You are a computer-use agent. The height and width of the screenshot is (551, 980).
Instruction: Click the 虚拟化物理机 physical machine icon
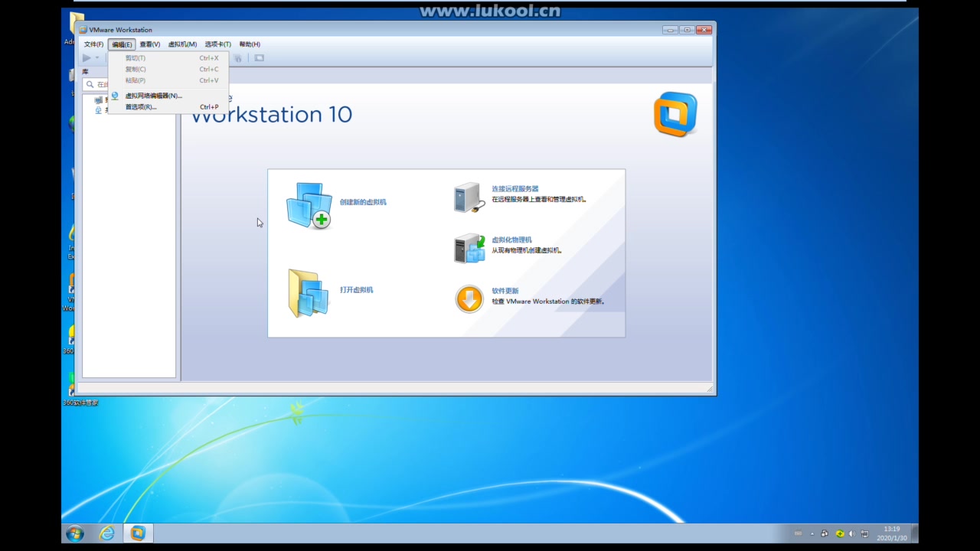tap(469, 248)
